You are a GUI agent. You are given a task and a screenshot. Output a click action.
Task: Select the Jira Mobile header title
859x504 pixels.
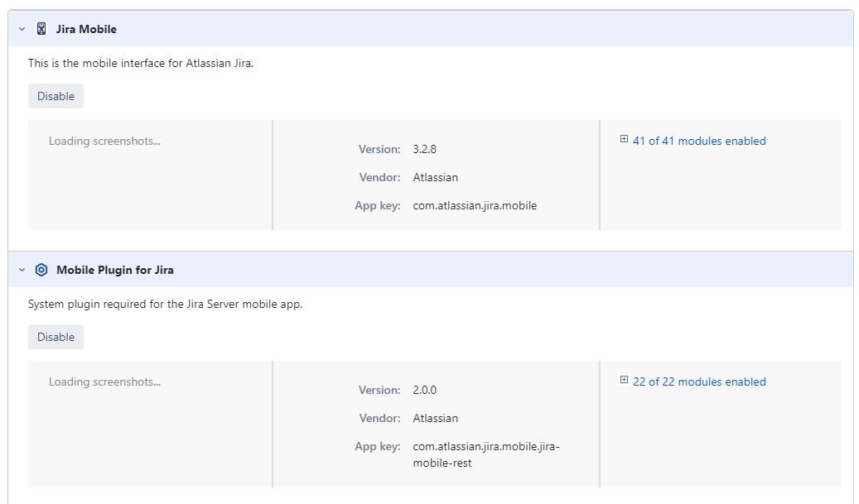click(x=86, y=29)
